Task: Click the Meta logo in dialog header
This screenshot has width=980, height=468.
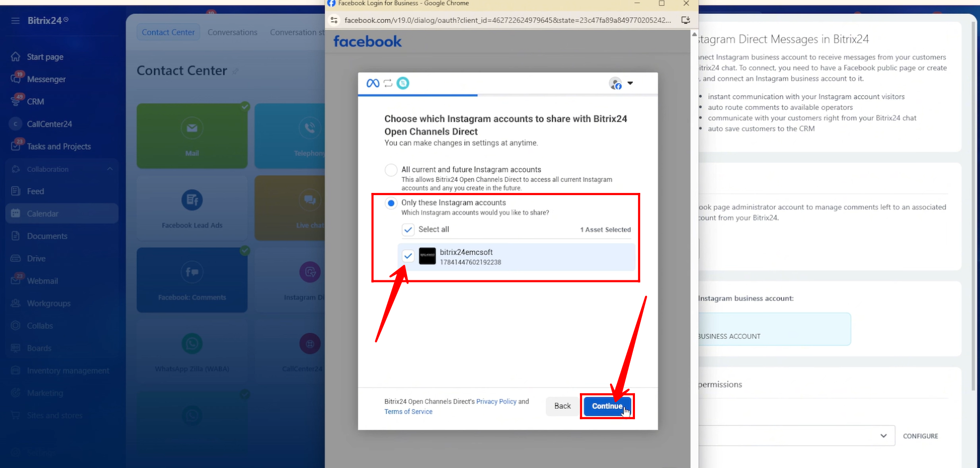Action: 373,83
